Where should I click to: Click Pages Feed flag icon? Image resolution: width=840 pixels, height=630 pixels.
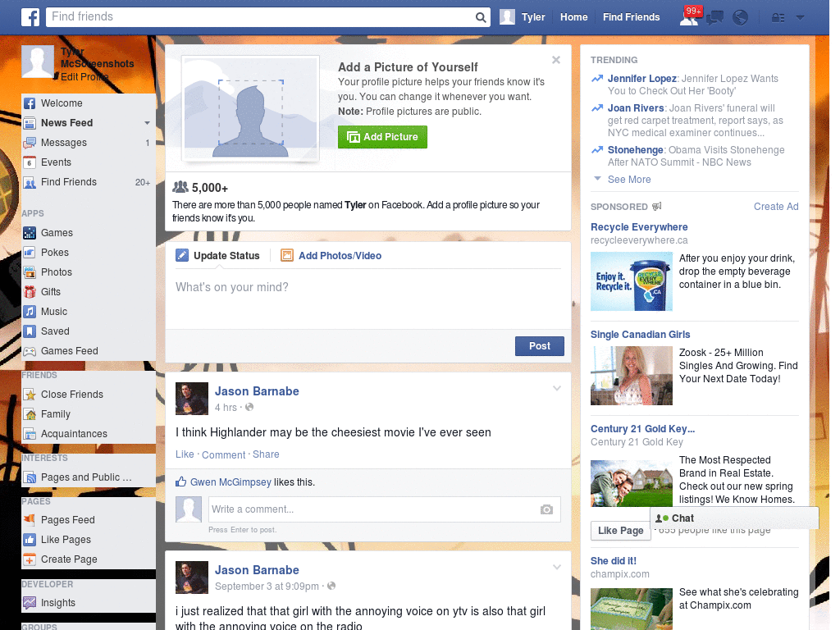(30, 519)
